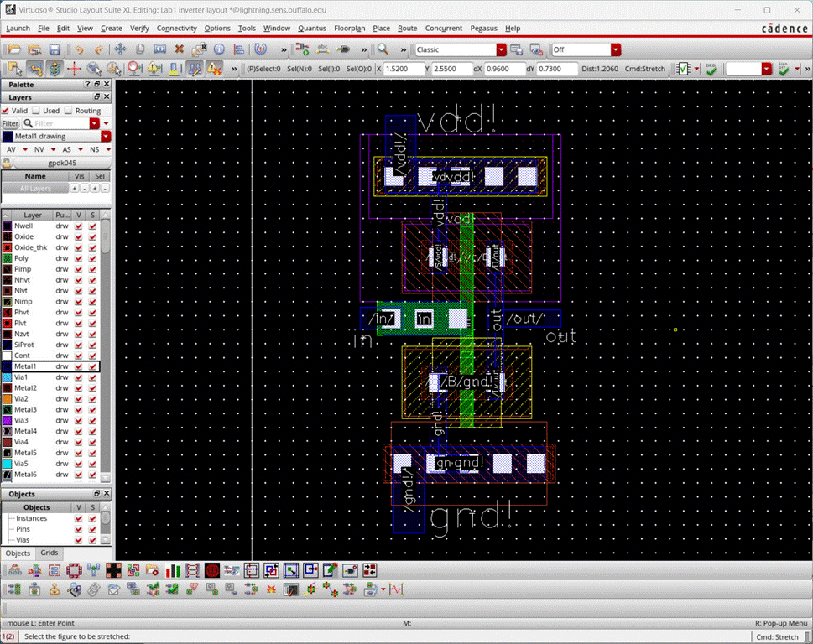This screenshot has width=813, height=644.
Task: Select the Move tool crosshair icon
Action: click(118, 49)
